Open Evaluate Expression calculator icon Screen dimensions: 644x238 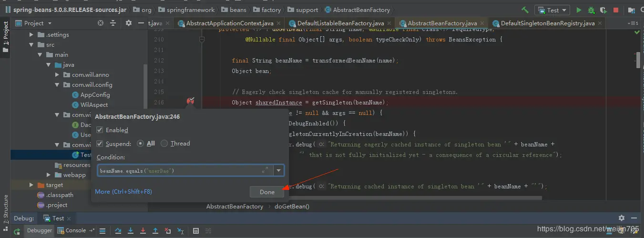(x=196, y=231)
